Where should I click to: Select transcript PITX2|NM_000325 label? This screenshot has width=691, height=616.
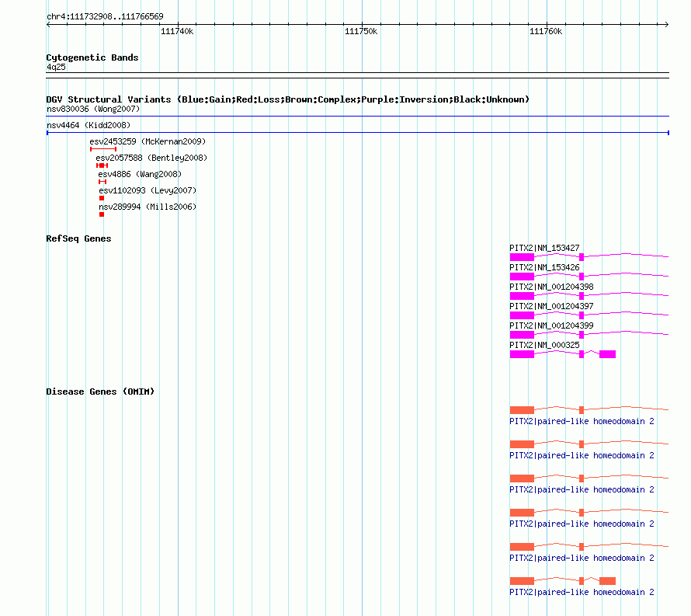click(544, 345)
